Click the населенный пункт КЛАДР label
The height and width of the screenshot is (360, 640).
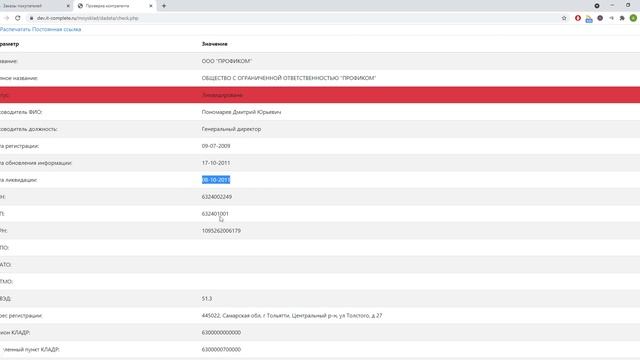[30, 349]
